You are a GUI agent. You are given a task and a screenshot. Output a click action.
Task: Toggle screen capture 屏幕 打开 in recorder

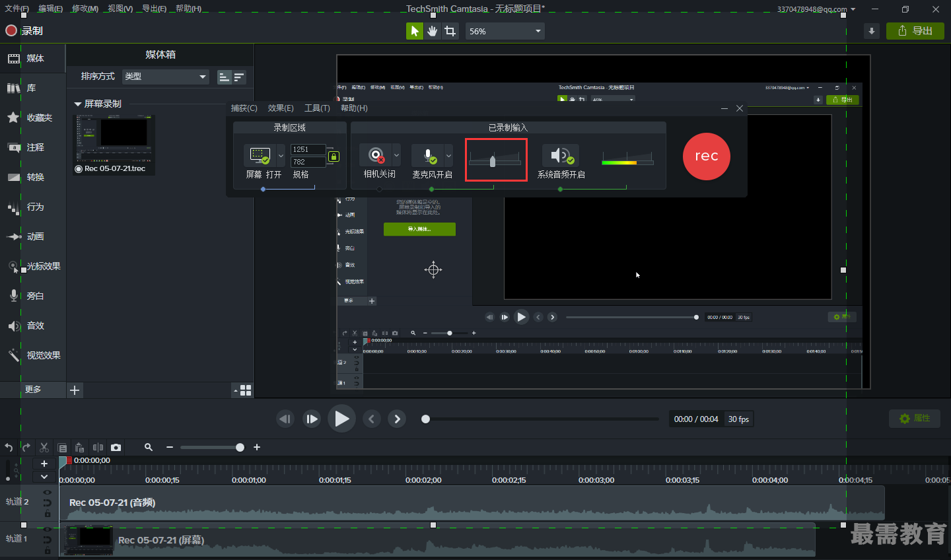(x=260, y=155)
